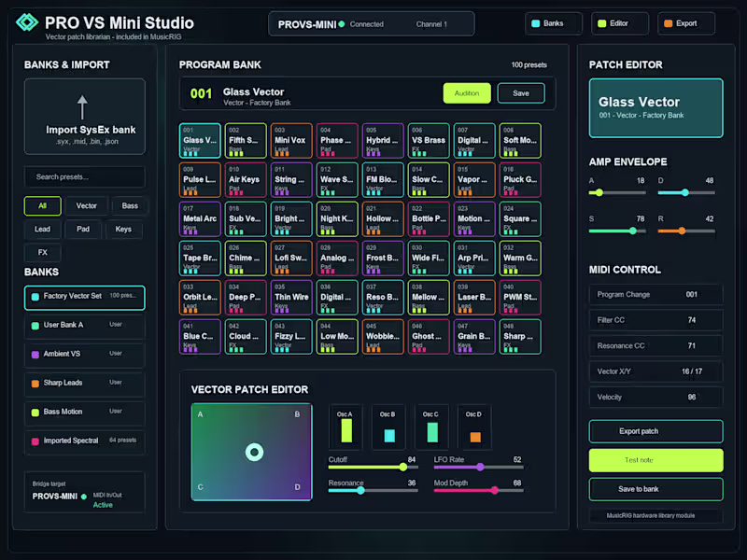
Task: Click Save next to Glass Vector
Action: click(521, 93)
